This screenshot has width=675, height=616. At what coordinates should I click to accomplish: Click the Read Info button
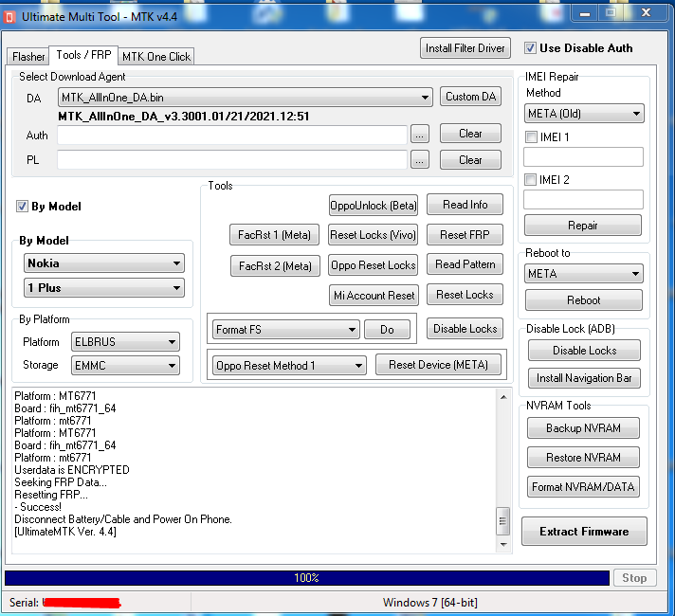pyautogui.click(x=465, y=205)
